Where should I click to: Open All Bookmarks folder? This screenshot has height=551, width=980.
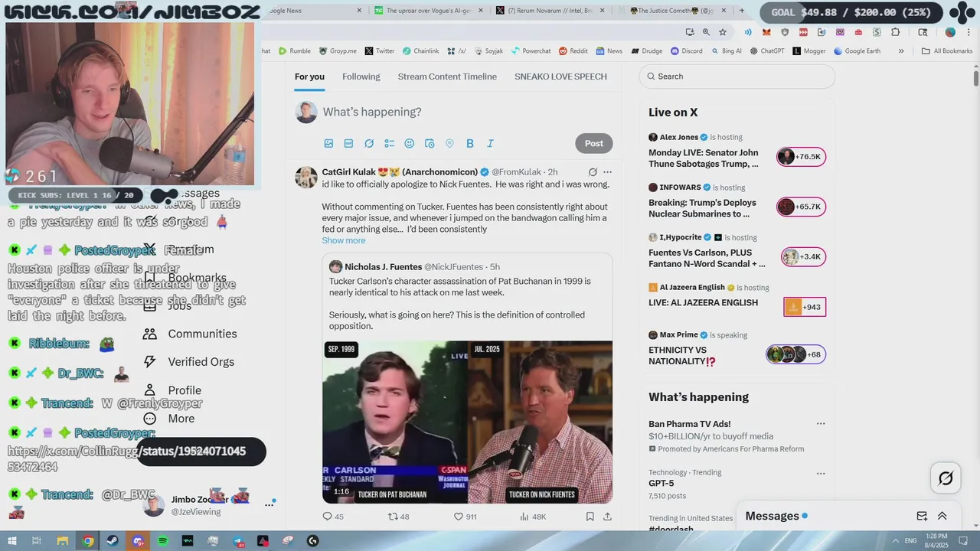pyautogui.click(x=947, y=51)
